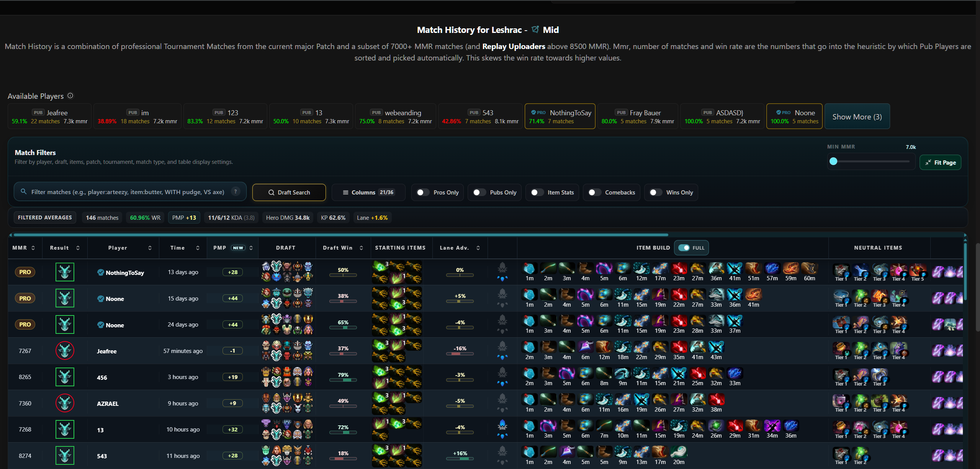Viewport: 980px width, 469px height.
Task: Click the verified badge beside Noone, 15 days ago
Action: pyautogui.click(x=101, y=299)
